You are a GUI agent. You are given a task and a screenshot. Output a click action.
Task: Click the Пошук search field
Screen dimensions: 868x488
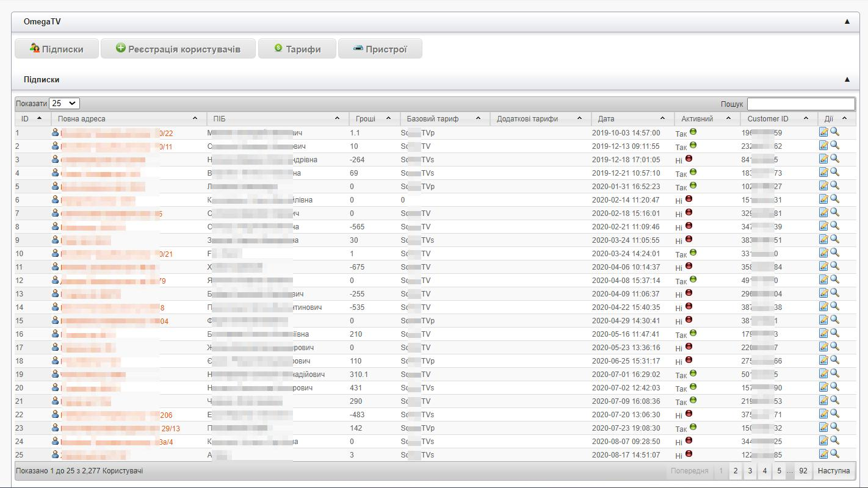coord(801,104)
